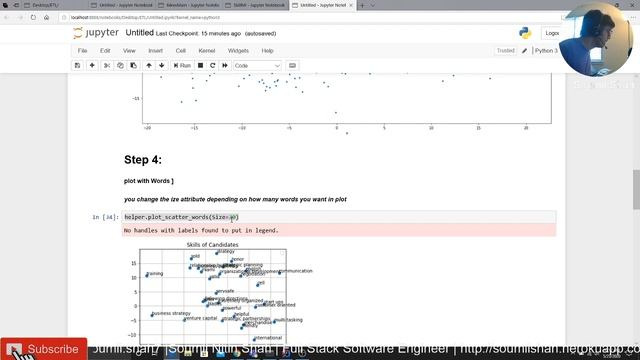Run the selected cell
This screenshot has width=640, height=360.
click(182, 65)
